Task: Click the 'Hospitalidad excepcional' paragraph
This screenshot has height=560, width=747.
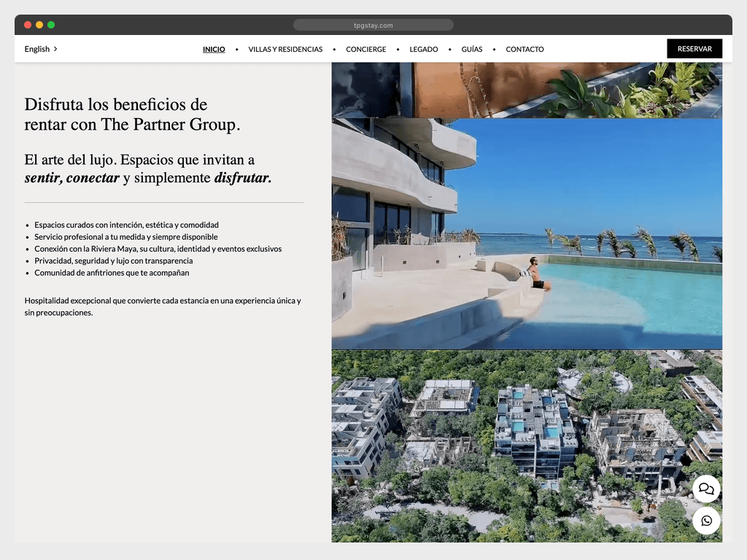Action: click(x=163, y=307)
